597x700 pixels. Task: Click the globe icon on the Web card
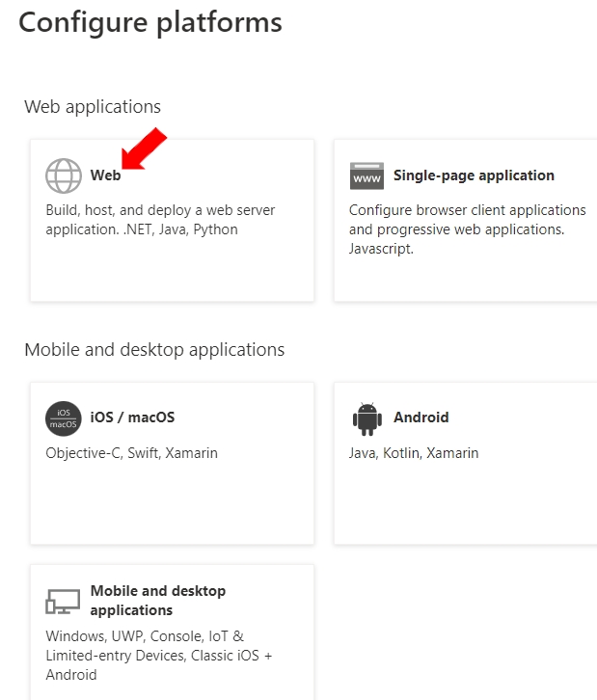(64, 175)
